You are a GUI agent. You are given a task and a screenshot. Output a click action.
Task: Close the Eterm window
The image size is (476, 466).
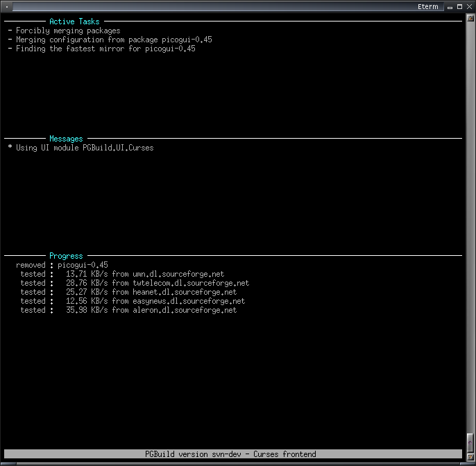coord(469,7)
